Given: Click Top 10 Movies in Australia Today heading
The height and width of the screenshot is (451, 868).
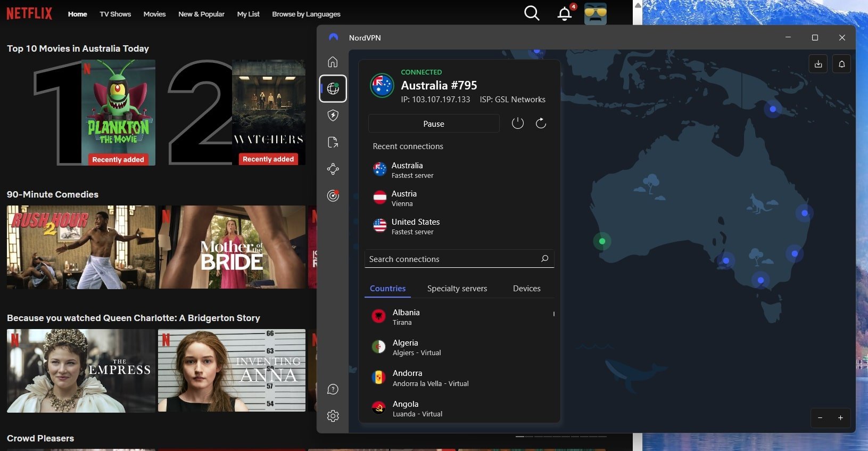Looking at the screenshot, I should coord(78,48).
